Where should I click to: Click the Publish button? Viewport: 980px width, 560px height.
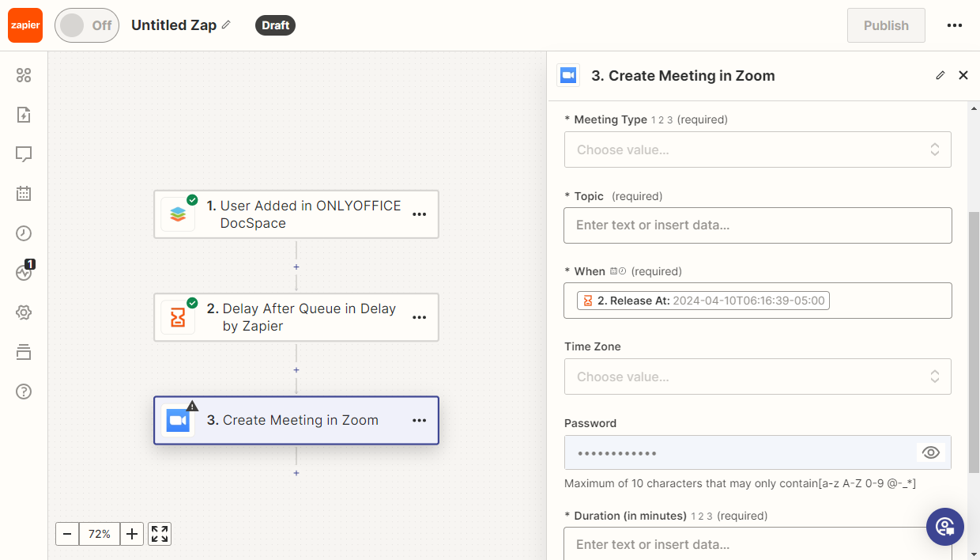pyautogui.click(x=886, y=25)
